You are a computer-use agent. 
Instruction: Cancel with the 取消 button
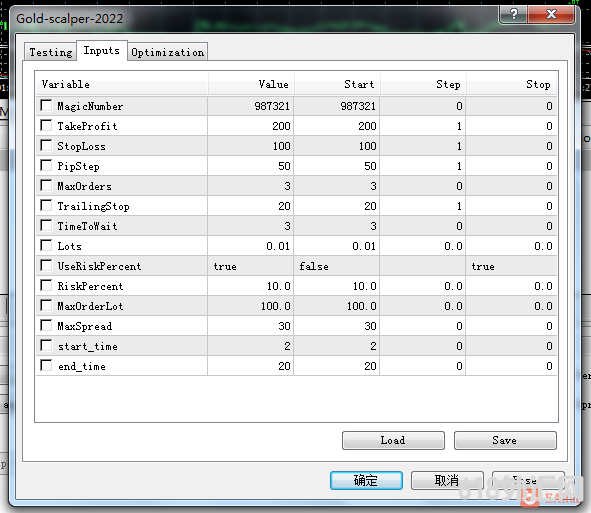[x=447, y=480]
